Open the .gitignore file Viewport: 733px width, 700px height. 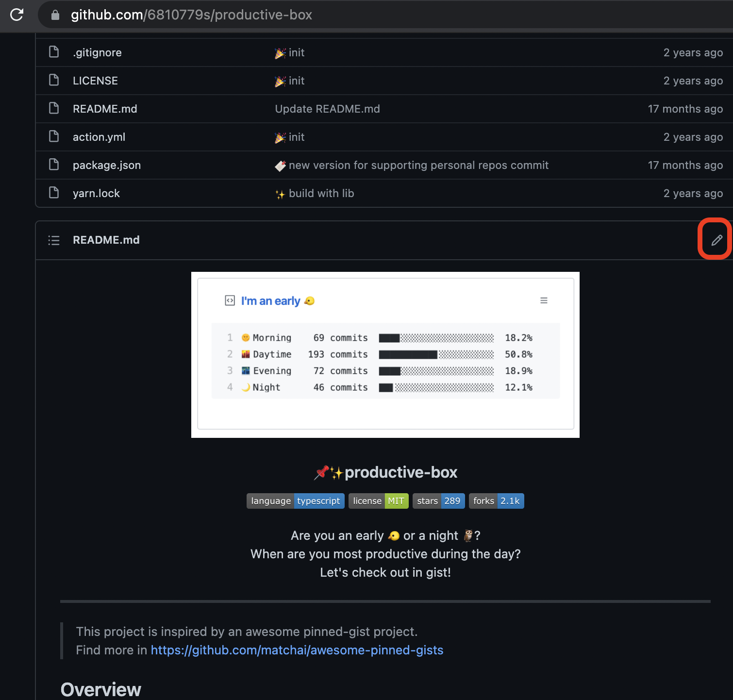click(97, 52)
